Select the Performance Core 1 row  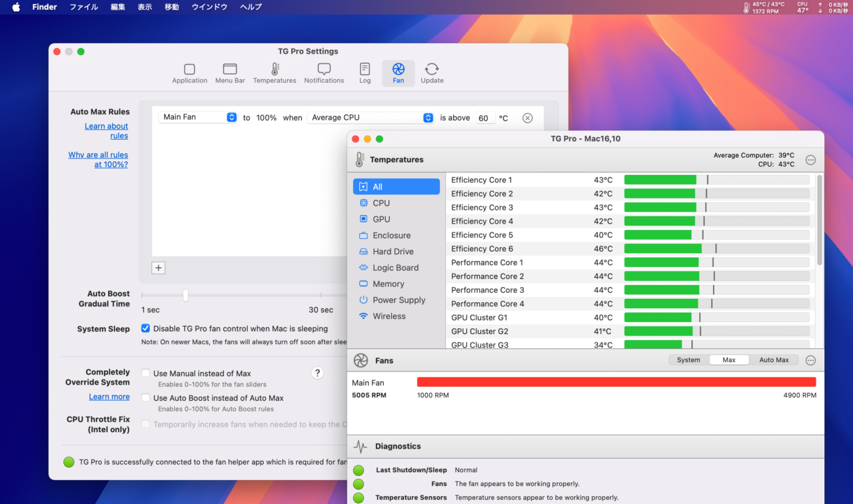pyautogui.click(x=630, y=262)
